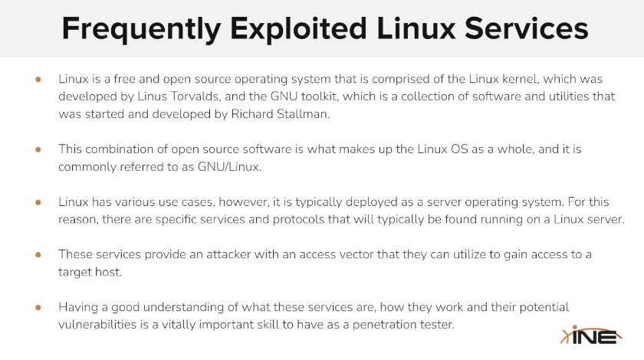Click the phrase "Linux kernel" in the first bullet
Viewport: 644px width, 360px height.
(472, 80)
